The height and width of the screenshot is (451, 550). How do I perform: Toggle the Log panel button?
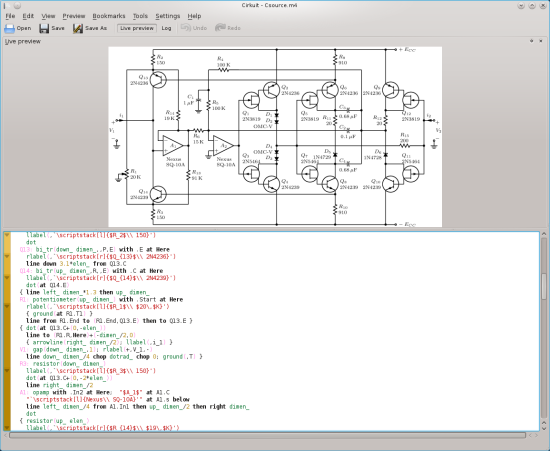click(x=166, y=28)
